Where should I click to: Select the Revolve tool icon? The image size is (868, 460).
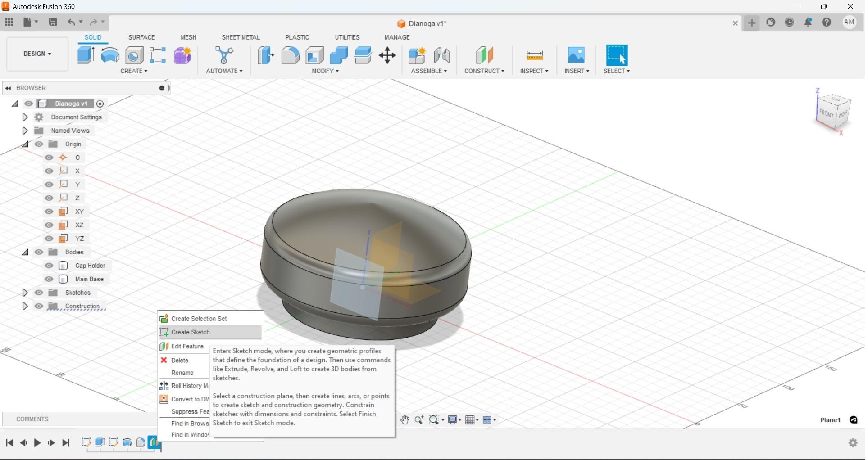110,55
